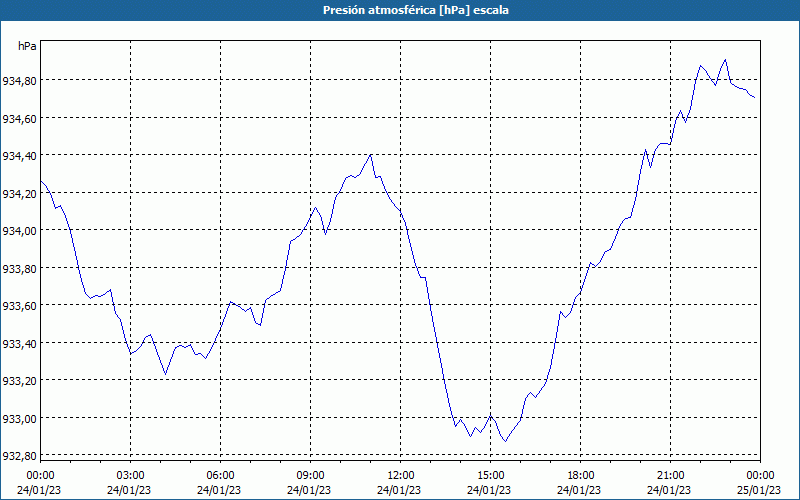This screenshot has width=800, height=500.
Task: Click the pressure curve maximum near 22:50
Action: click(725, 60)
